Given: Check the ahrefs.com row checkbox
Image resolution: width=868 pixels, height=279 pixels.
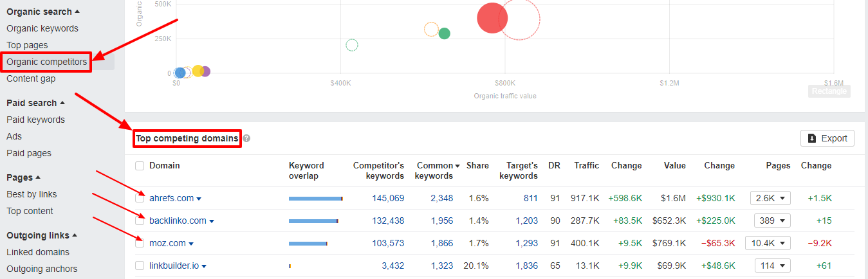Looking at the screenshot, I should pos(140,198).
